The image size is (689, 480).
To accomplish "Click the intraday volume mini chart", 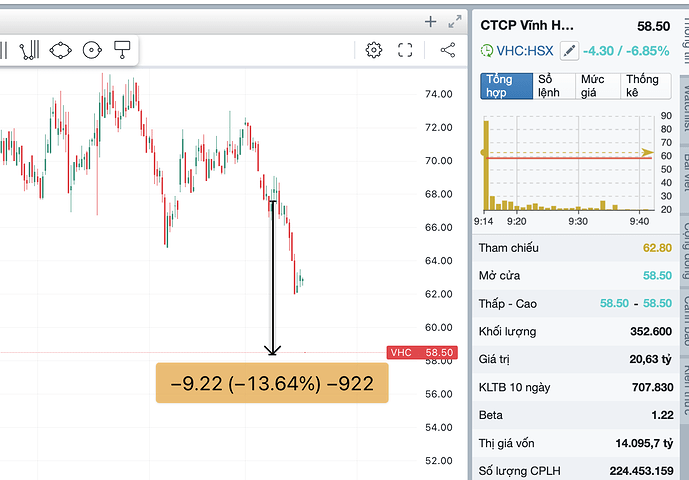I will pos(567,165).
